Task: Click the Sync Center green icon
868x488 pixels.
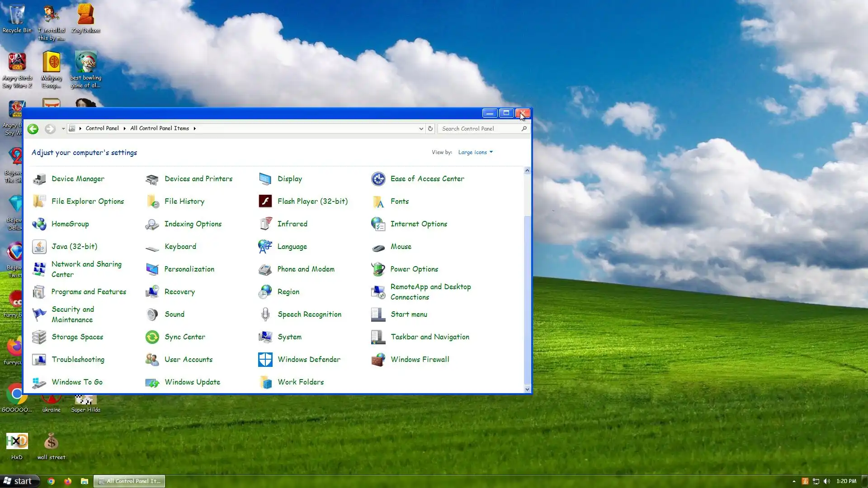Action: pyautogui.click(x=152, y=337)
